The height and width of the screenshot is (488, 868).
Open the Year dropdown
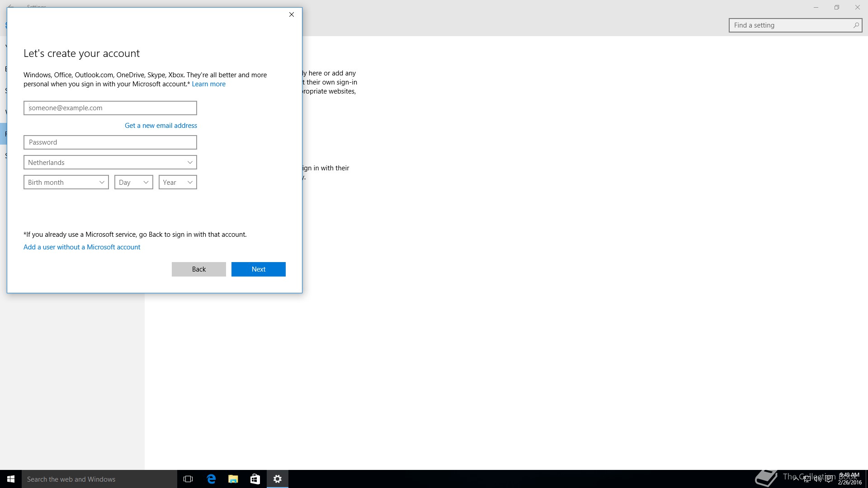tap(178, 182)
